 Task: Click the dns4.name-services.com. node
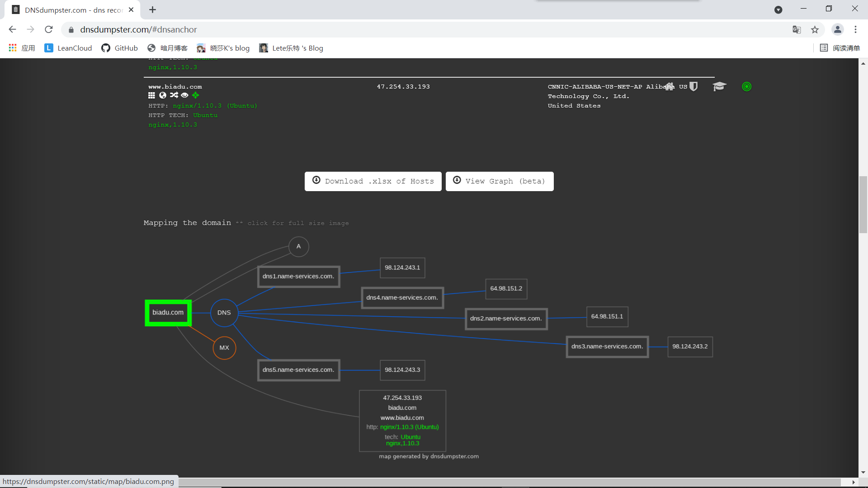(x=402, y=298)
